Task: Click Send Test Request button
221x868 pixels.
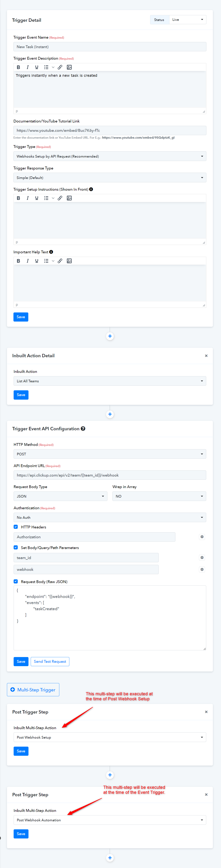Action: pyautogui.click(x=50, y=662)
